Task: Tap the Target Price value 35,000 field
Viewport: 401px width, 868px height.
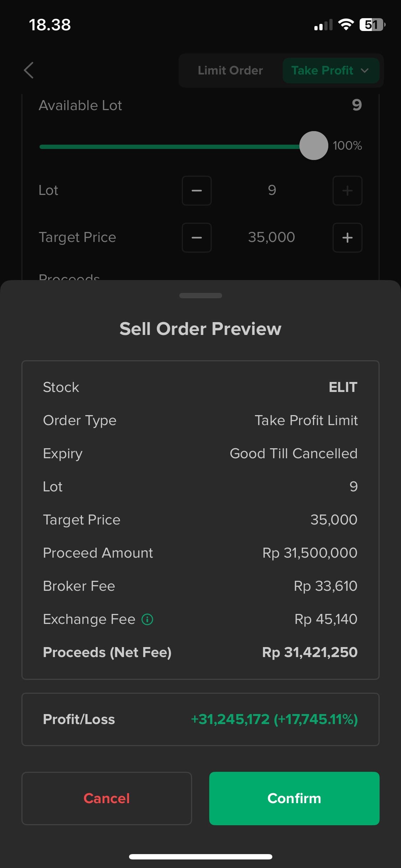Action: click(x=272, y=237)
